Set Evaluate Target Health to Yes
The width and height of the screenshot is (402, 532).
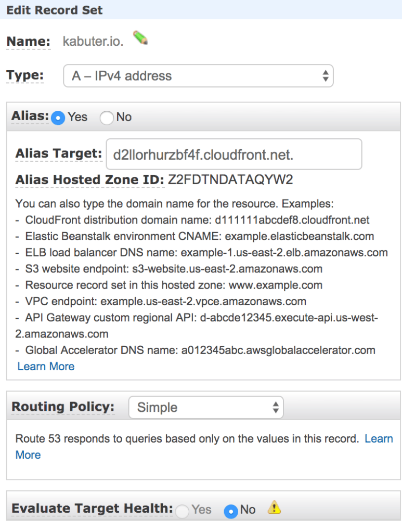click(182, 511)
